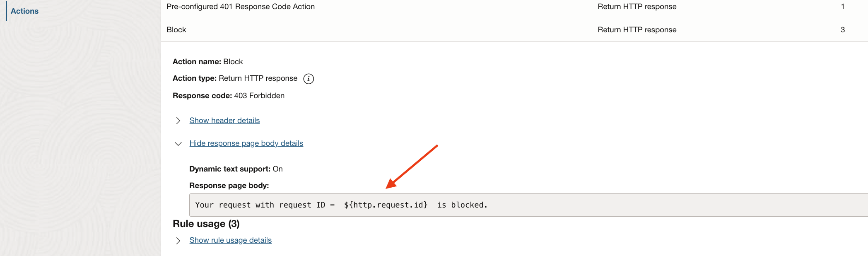Open the Return HTTP response info tooltip
Image resolution: width=868 pixels, height=256 pixels.
tap(308, 78)
